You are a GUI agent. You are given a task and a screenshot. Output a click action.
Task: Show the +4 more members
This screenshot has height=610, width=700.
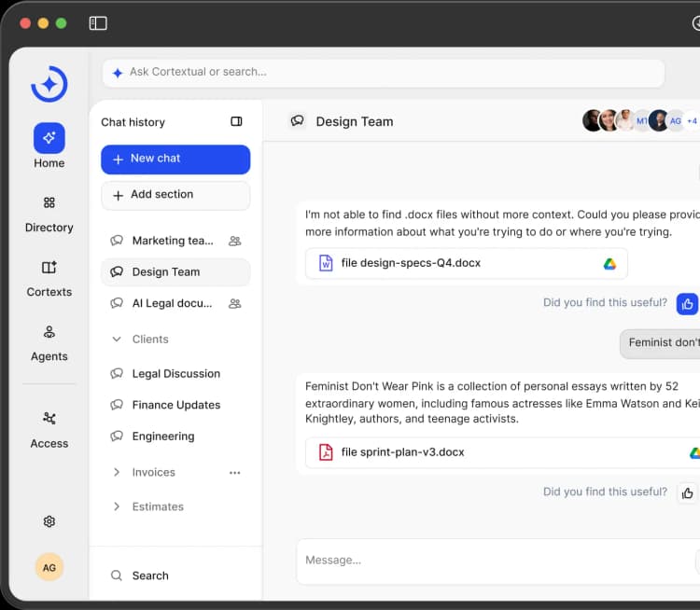point(692,121)
